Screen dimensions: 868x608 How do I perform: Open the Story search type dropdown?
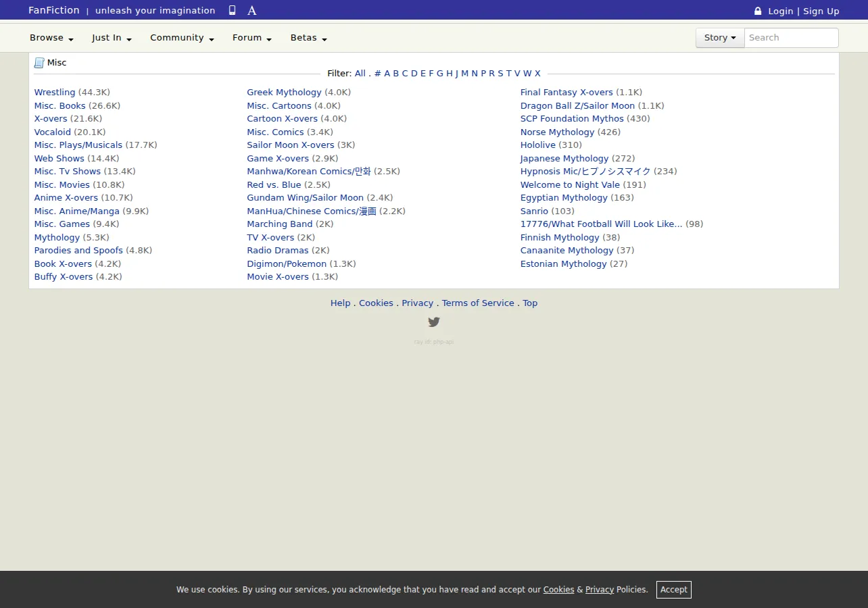[720, 38]
